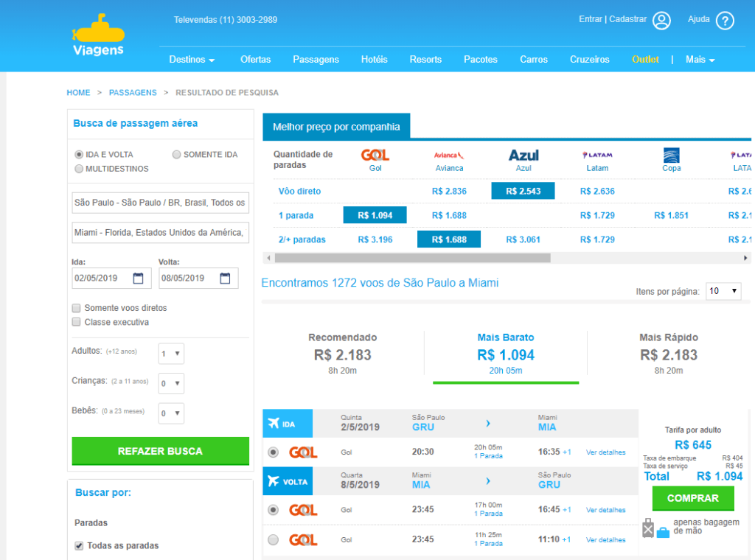Click the origin São Paulo input field

[x=160, y=203]
